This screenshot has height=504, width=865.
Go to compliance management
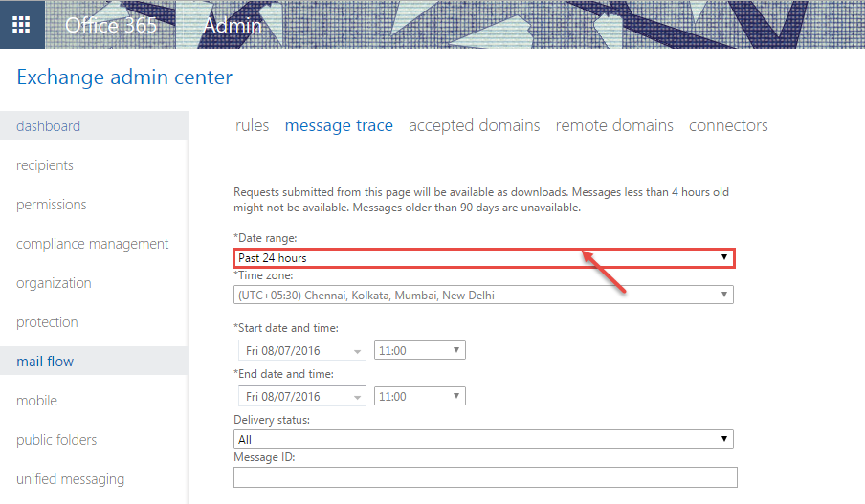(x=92, y=244)
